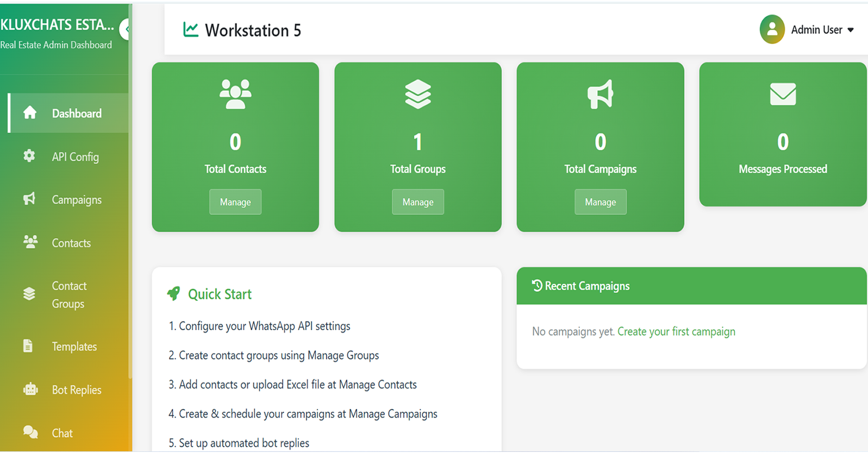Click the Workstation 5 page title
Image resolution: width=868 pixels, height=453 pixels.
point(253,30)
